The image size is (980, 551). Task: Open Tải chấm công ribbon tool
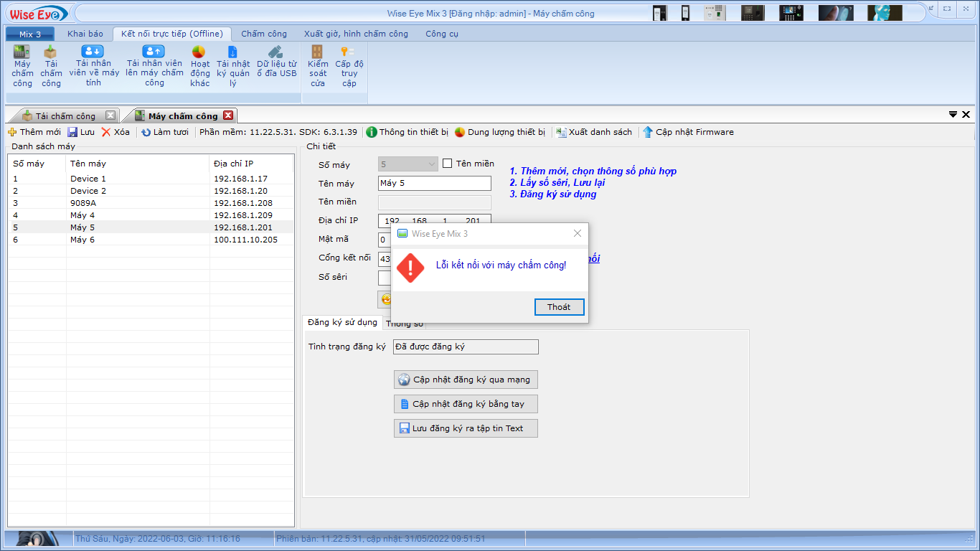51,52
